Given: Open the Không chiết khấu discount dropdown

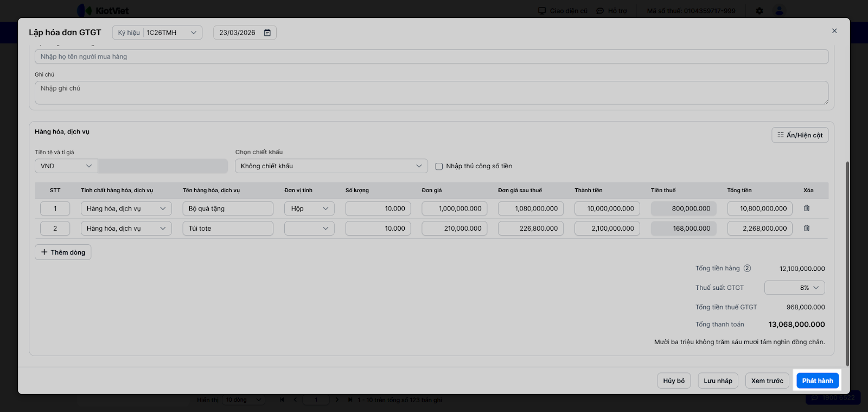Looking at the screenshot, I should pos(331,166).
